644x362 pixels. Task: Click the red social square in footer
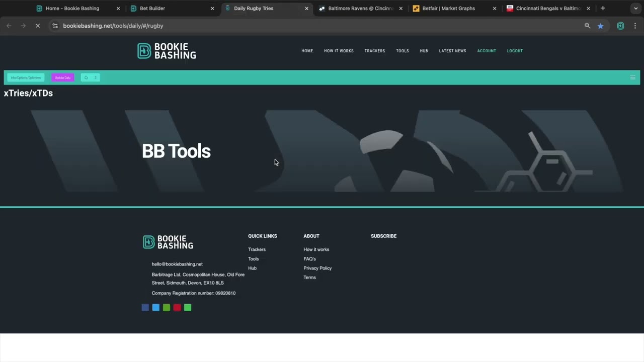[x=177, y=307]
